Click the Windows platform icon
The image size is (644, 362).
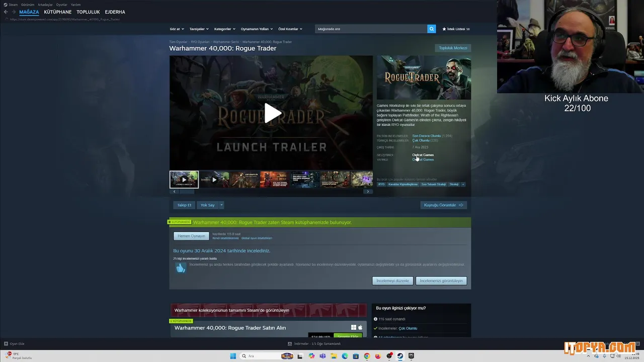pos(354,327)
